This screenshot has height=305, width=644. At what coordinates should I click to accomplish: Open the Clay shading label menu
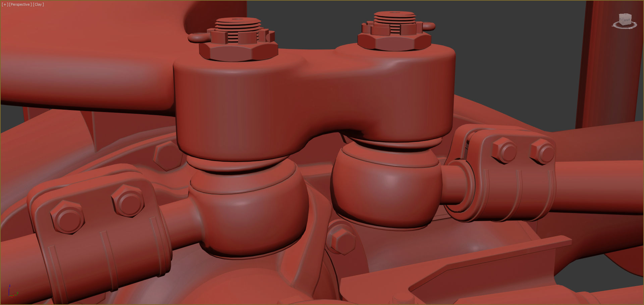38,4
